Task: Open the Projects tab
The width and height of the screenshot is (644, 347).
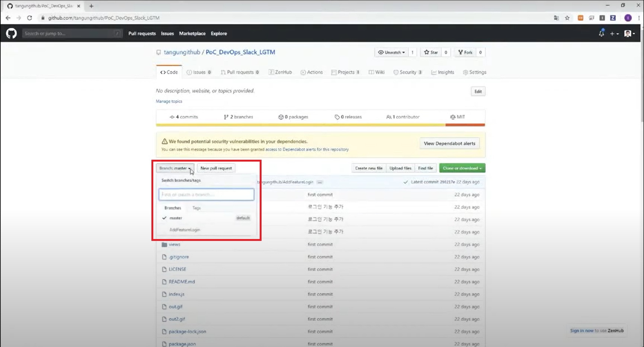Action: (346, 72)
